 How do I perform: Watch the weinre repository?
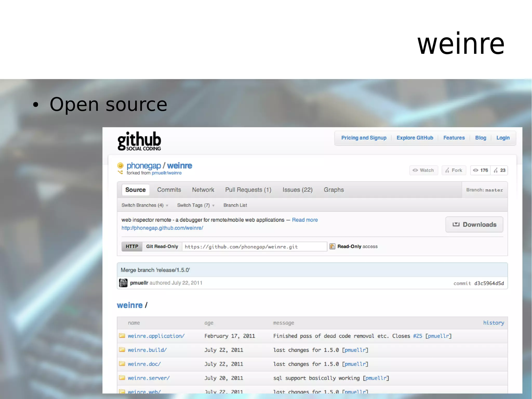(424, 170)
